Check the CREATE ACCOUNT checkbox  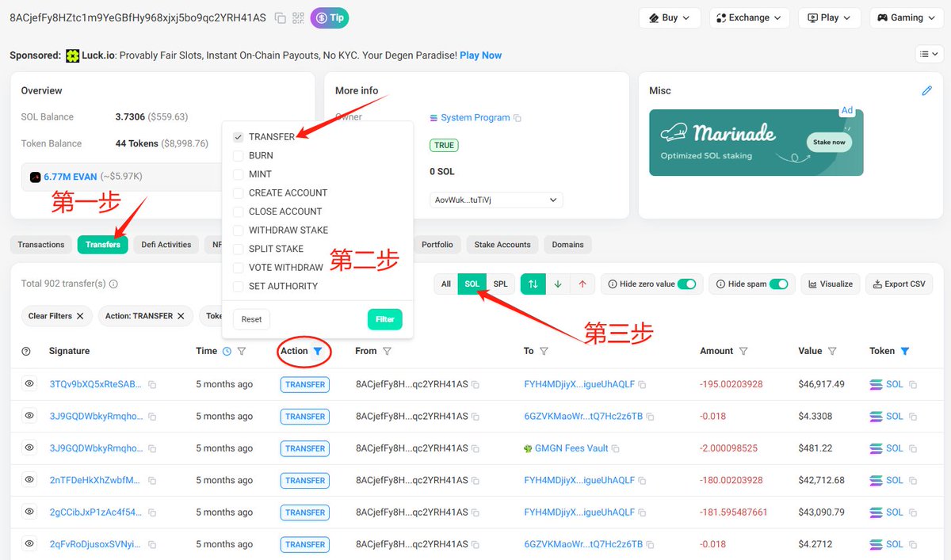[x=239, y=192]
